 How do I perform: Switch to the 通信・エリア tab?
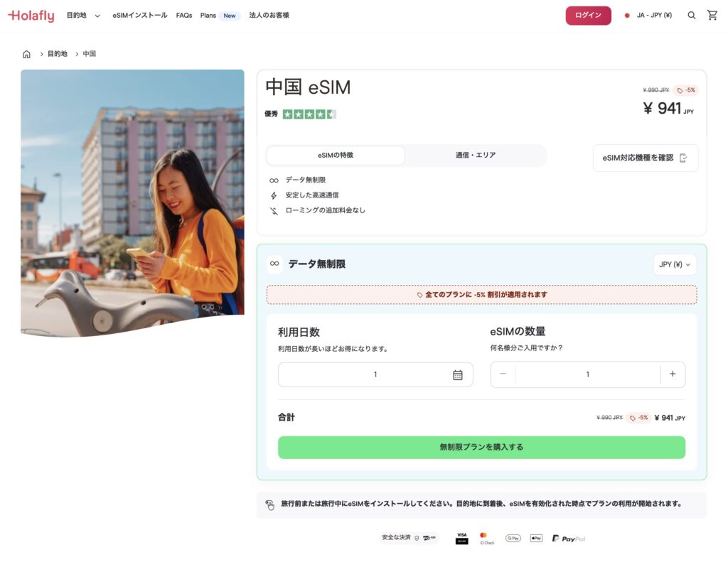point(475,155)
